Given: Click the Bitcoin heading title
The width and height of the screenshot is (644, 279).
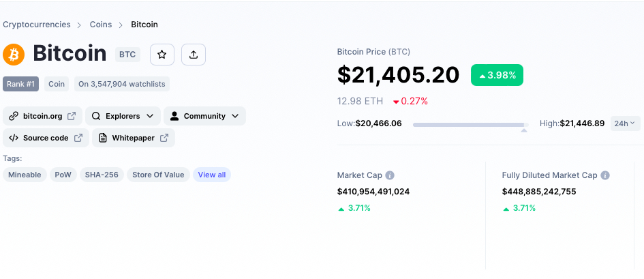Looking at the screenshot, I should point(70,53).
